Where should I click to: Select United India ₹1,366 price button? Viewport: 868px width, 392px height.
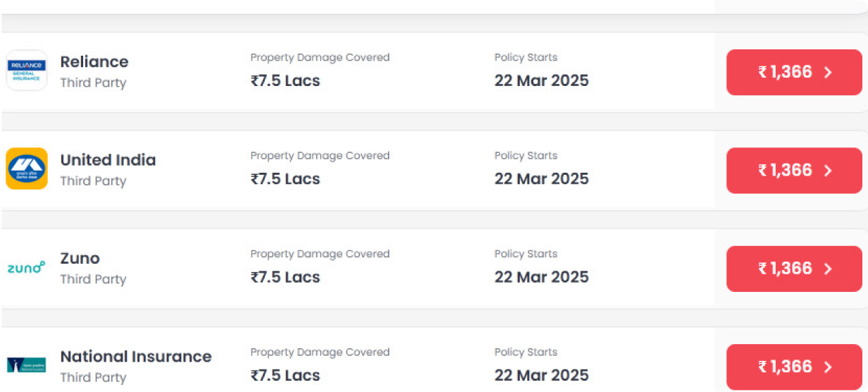(794, 170)
